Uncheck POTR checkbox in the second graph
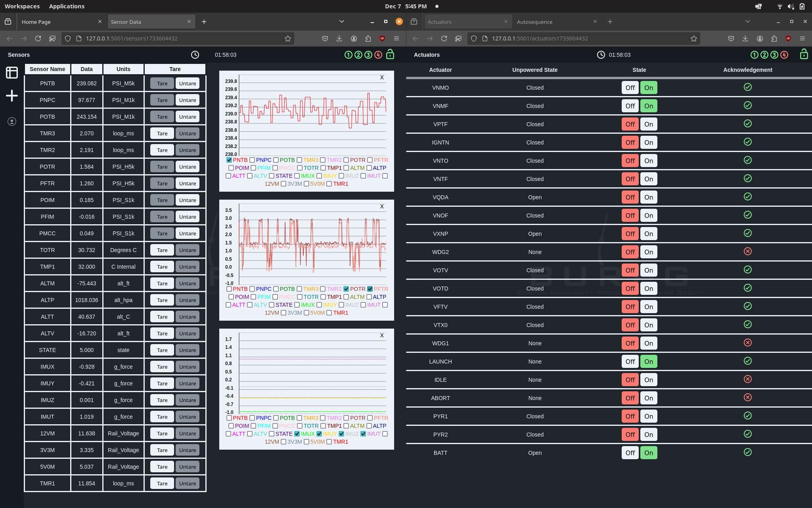Screen dimensions: 812x508 click(346, 289)
